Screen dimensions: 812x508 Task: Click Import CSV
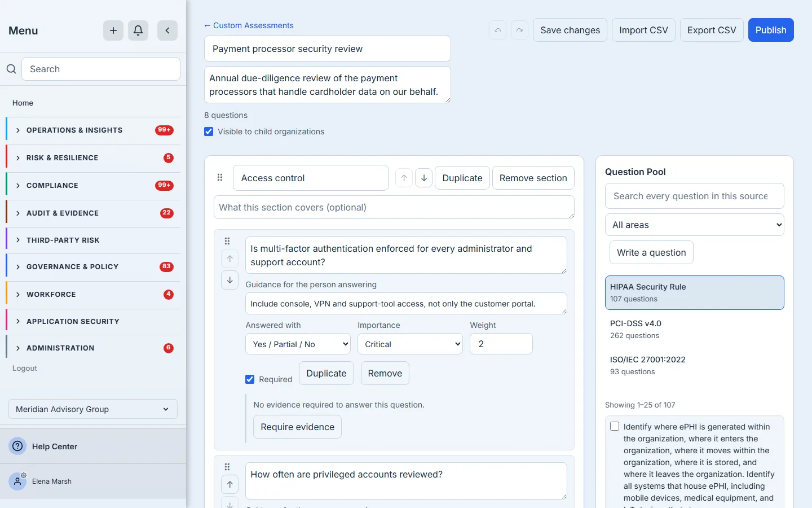[x=643, y=30]
